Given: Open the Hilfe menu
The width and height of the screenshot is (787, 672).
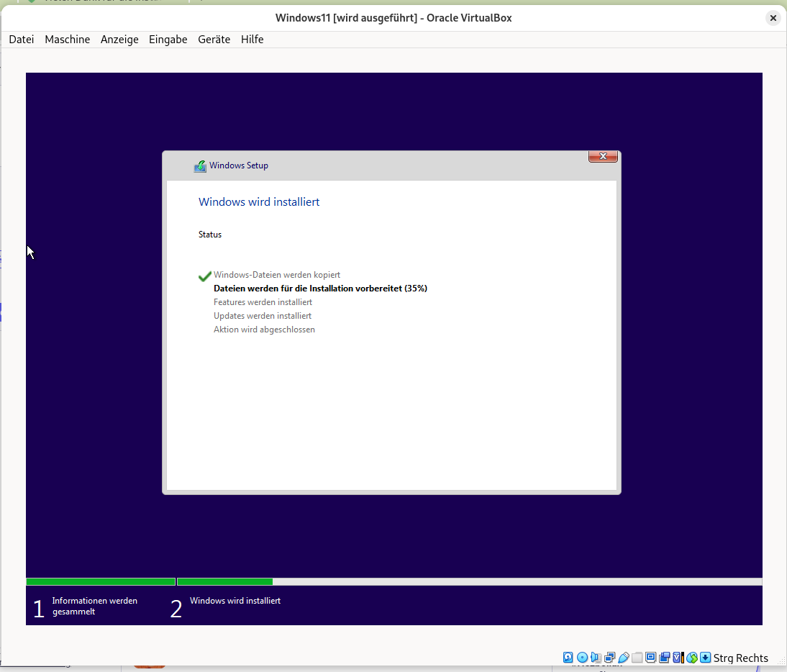Looking at the screenshot, I should tap(252, 40).
